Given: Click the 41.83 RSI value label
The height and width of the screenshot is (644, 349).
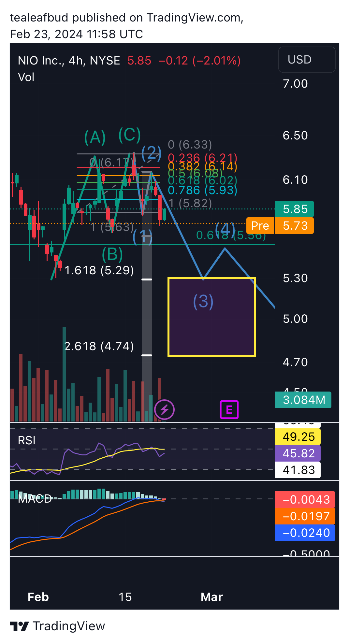Looking at the screenshot, I should [298, 470].
